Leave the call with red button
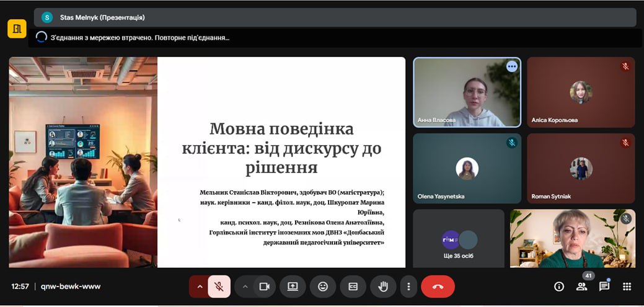Screen dimensions: 644x307 (x=438, y=287)
